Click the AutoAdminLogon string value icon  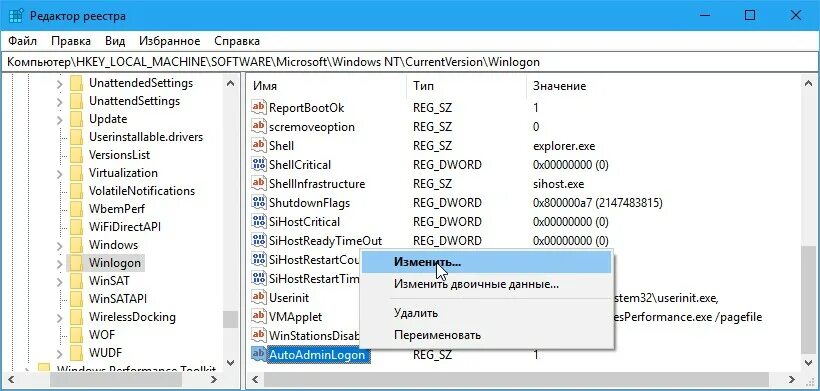click(x=259, y=354)
